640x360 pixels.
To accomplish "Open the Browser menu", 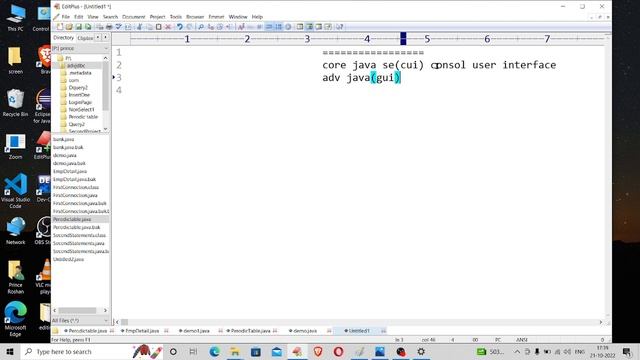I will 195,17.
